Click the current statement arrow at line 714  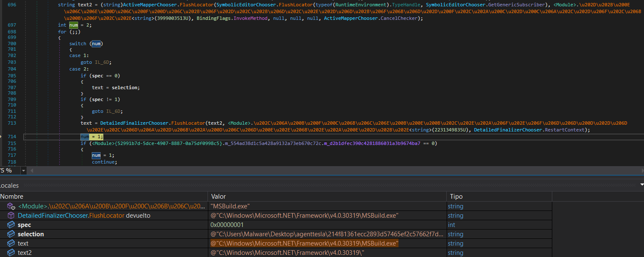tap(2, 137)
